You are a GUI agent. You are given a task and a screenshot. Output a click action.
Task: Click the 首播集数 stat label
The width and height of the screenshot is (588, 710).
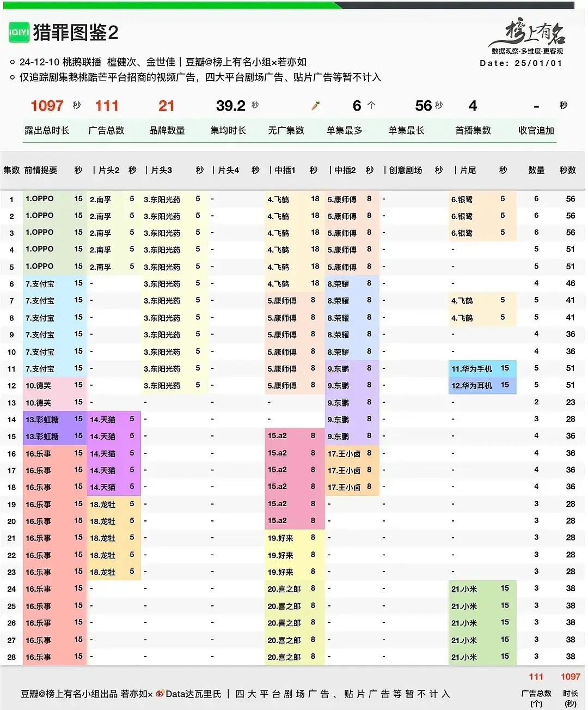473,131
